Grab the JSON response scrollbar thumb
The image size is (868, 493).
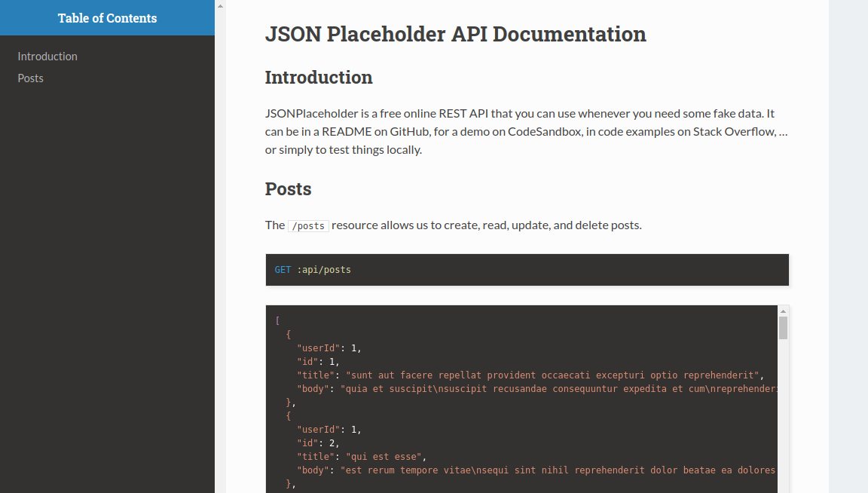pyautogui.click(x=783, y=328)
